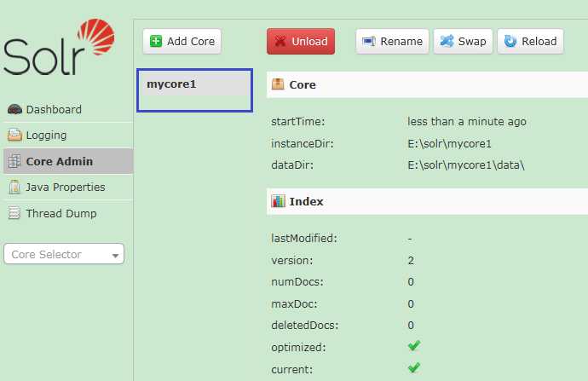Click the Add Core button label
The width and height of the screenshot is (588, 381).
[x=191, y=41]
